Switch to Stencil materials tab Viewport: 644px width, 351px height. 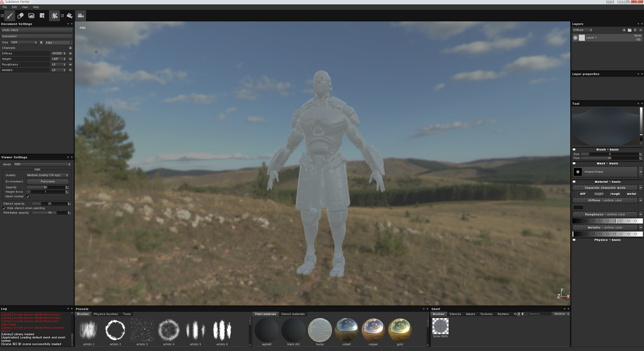293,314
